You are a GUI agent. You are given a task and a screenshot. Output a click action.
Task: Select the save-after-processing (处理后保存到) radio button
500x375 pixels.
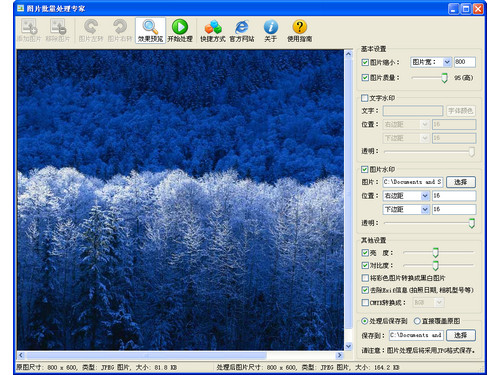tap(365, 321)
